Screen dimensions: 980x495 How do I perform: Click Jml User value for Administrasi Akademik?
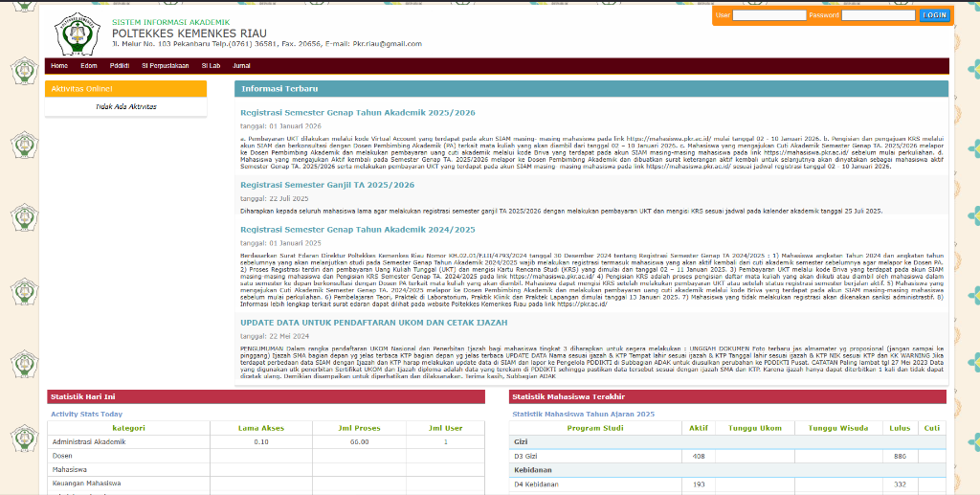(x=446, y=442)
